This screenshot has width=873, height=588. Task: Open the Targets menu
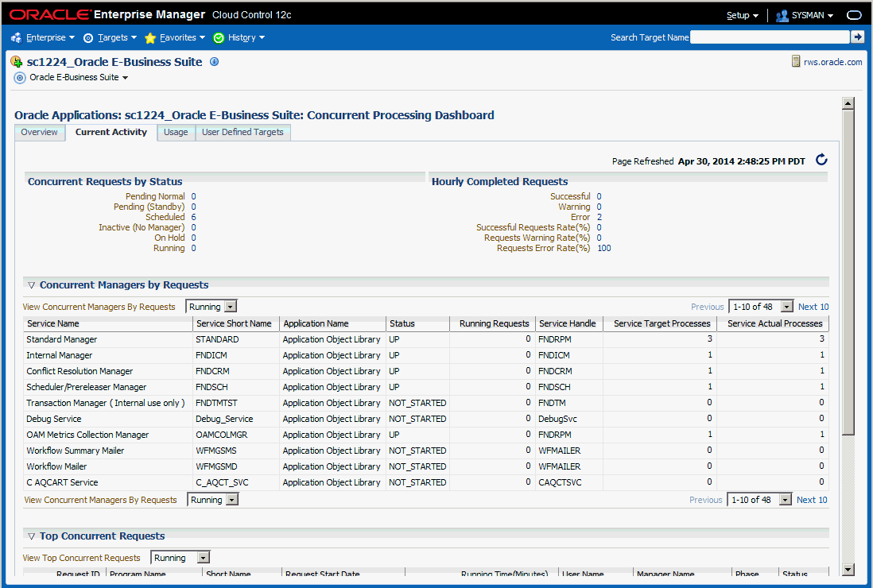pyautogui.click(x=117, y=38)
